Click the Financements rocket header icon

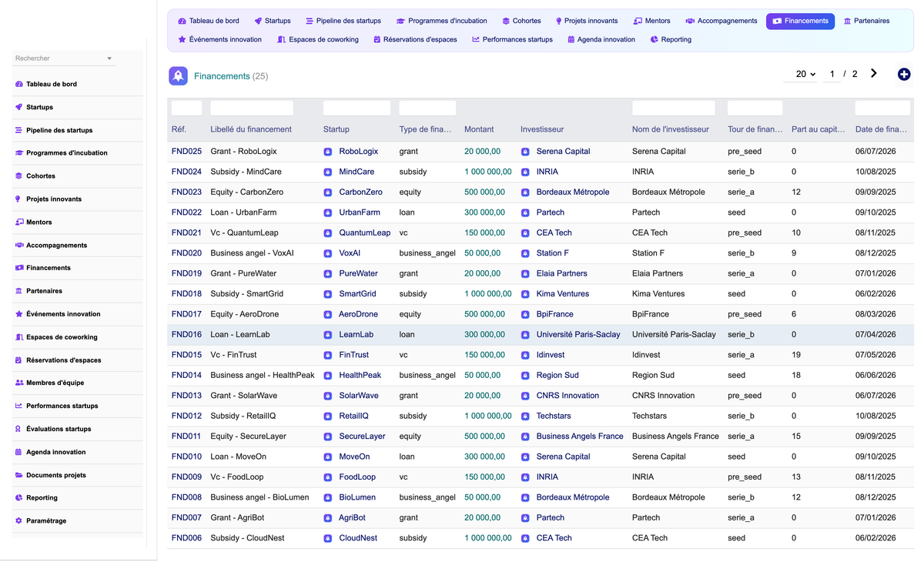coord(179,75)
